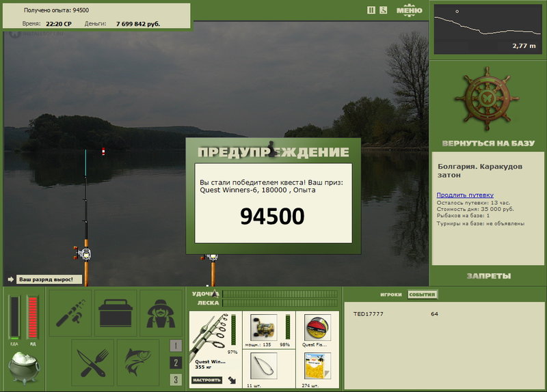Click the ship wheel return icon

(x=488, y=99)
